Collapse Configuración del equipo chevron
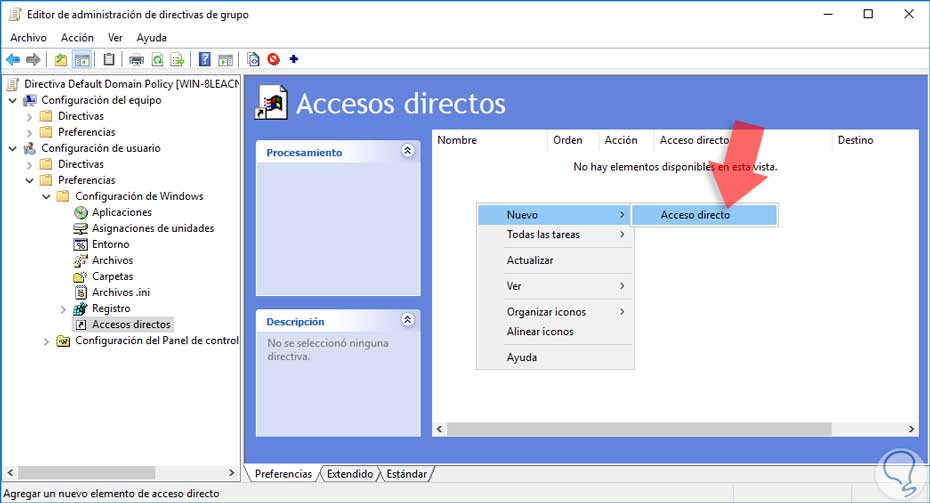 (x=12, y=101)
